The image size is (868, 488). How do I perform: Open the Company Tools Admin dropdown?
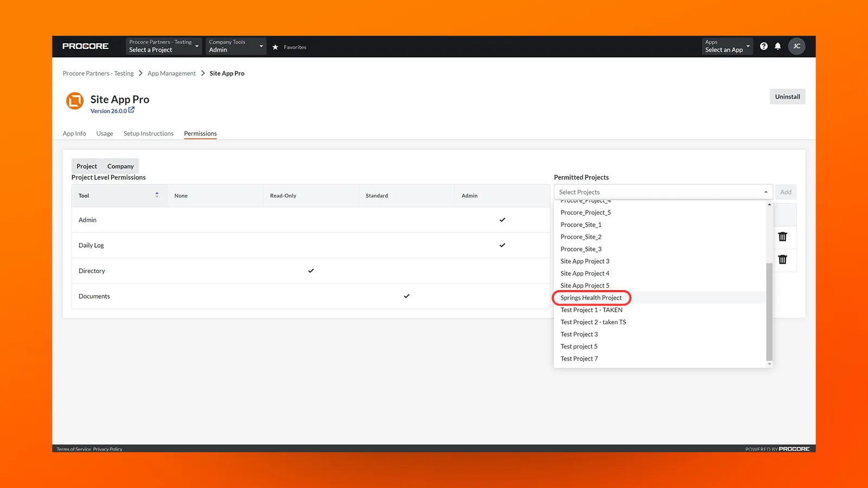(235, 46)
